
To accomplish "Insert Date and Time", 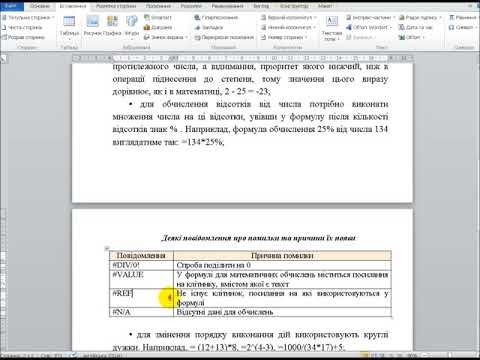I will 415,27.
